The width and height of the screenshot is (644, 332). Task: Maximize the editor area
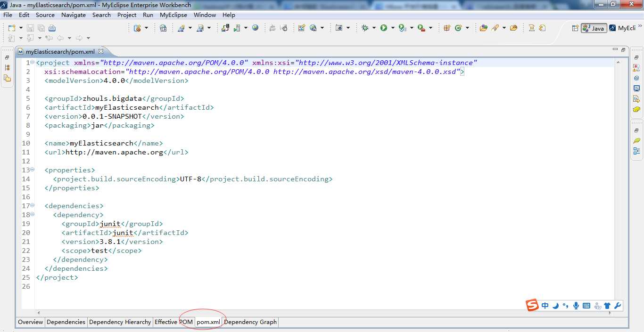[623, 49]
